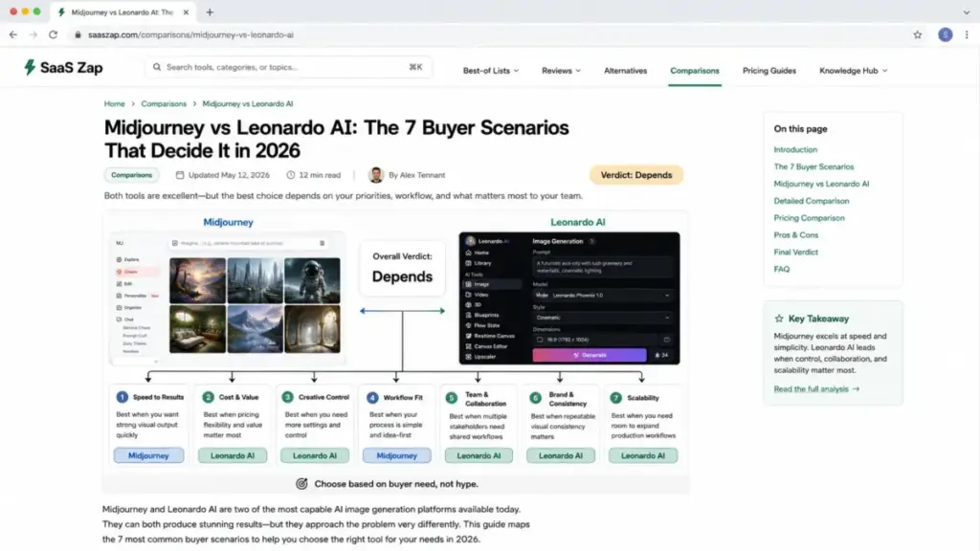Screen dimensions: 980x551
Task: Jump to Final Verdict section
Action: tap(795, 253)
